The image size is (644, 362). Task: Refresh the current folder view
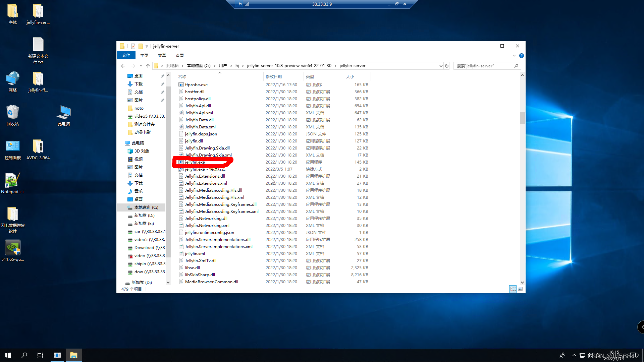447,66
